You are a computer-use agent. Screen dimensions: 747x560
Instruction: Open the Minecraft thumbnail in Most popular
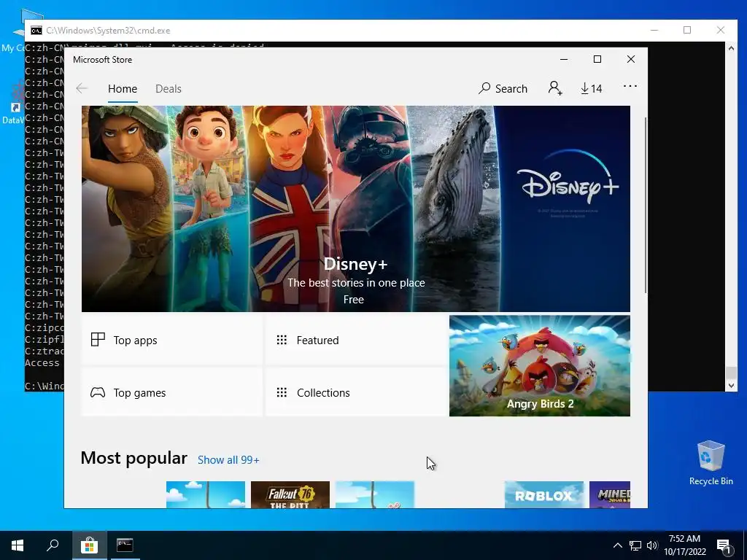610,494
